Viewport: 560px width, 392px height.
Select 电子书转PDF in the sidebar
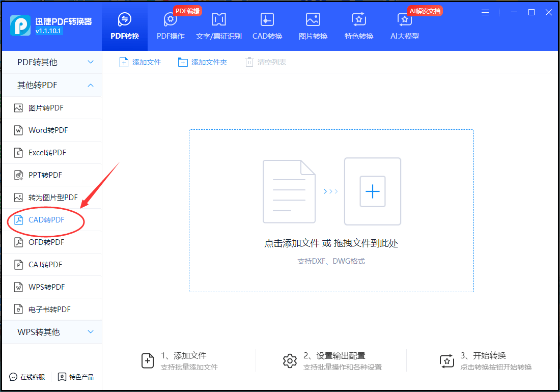tap(52, 310)
